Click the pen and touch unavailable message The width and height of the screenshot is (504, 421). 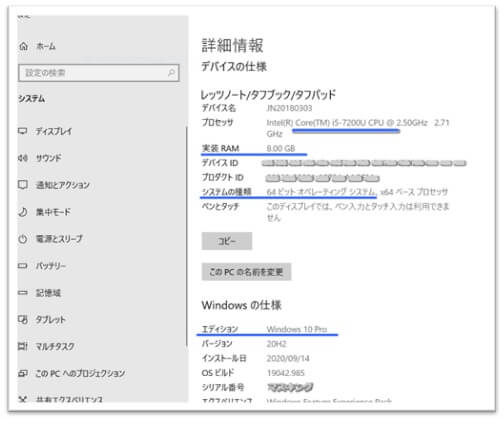click(358, 212)
